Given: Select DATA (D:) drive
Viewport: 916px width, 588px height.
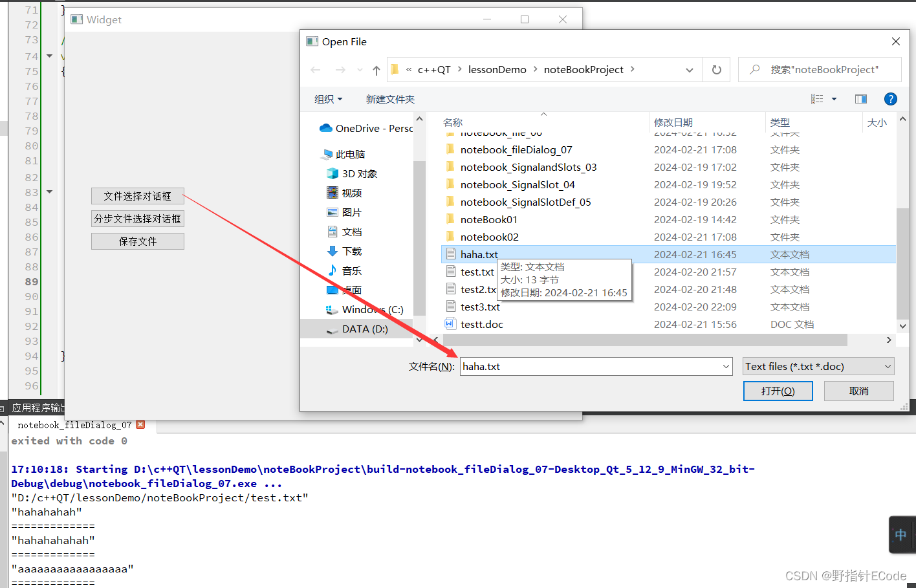Looking at the screenshot, I should pos(356,329).
